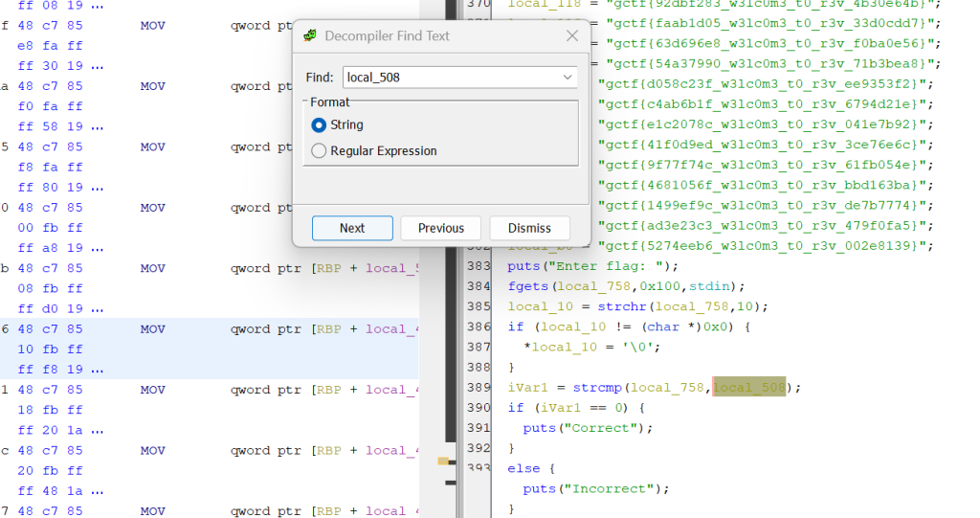Click the Ghidra dragon icon in dialog title

pyautogui.click(x=310, y=35)
